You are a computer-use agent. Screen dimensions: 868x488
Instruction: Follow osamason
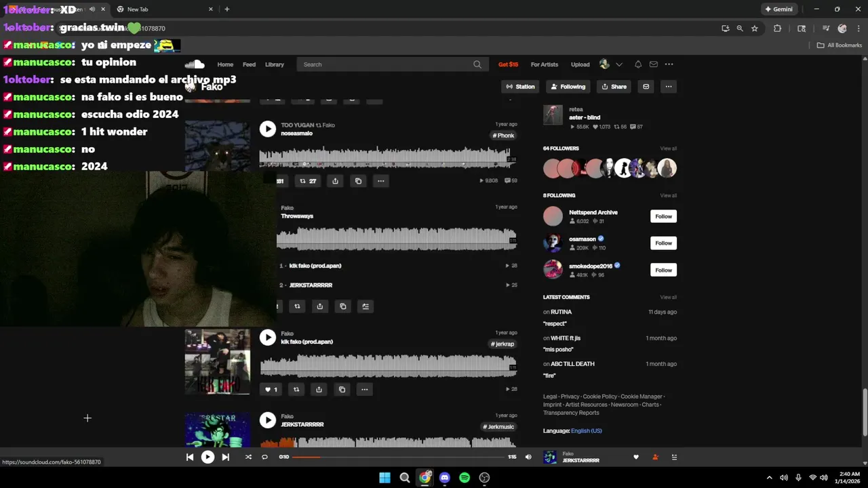click(x=663, y=243)
